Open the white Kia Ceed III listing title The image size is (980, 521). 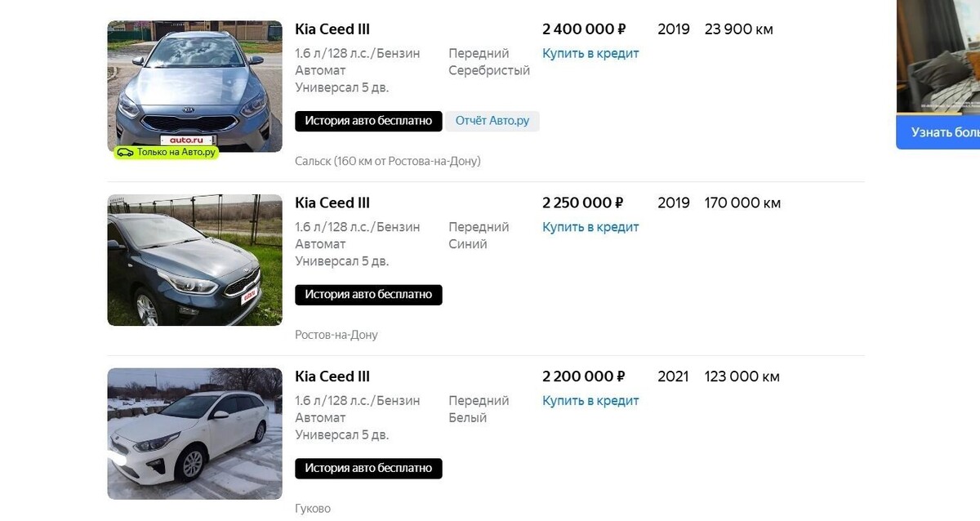pyautogui.click(x=332, y=377)
